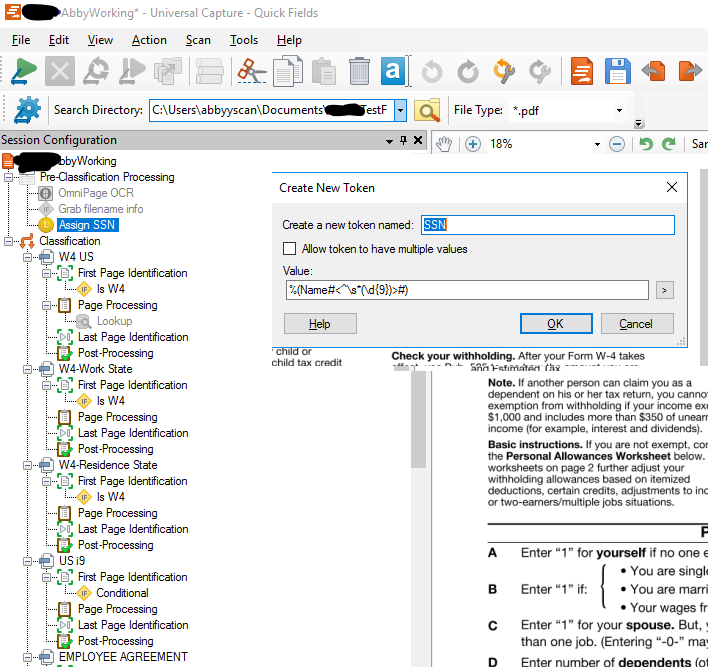Check 'Allow token to have multiple values'
Screen dimensions: 708x667
click(x=289, y=249)
